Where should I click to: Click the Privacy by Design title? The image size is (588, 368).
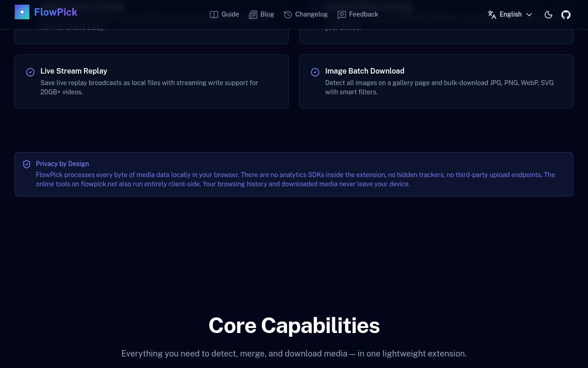62,164
